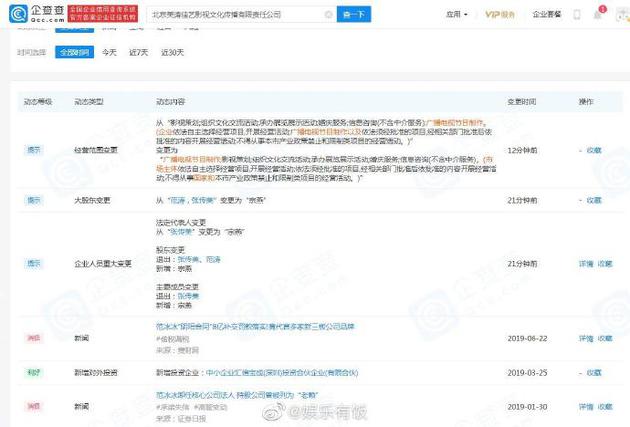Click the 动态内容 column header

pos(170,102)
